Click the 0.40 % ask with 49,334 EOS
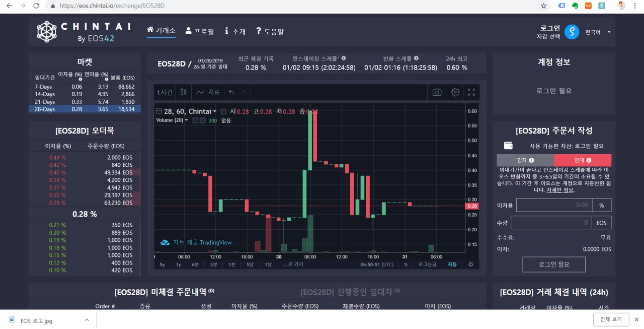Screen dimensions: 644x329 coord(85,172)
